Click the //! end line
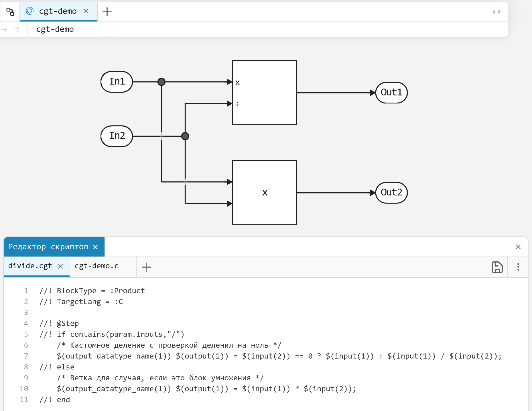This screenshot has width=532, height=411. [54, 400]
